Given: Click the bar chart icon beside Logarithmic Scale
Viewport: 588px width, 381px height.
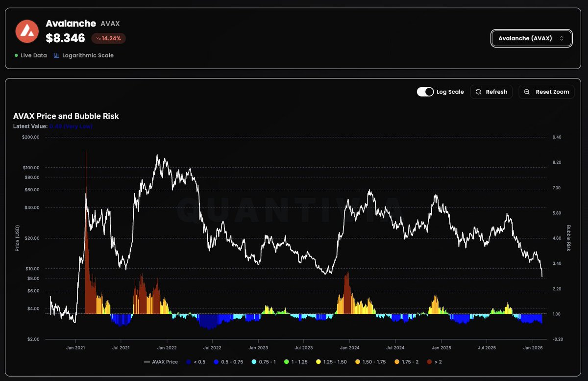Looking at the screenshot, I should [56, 55].
